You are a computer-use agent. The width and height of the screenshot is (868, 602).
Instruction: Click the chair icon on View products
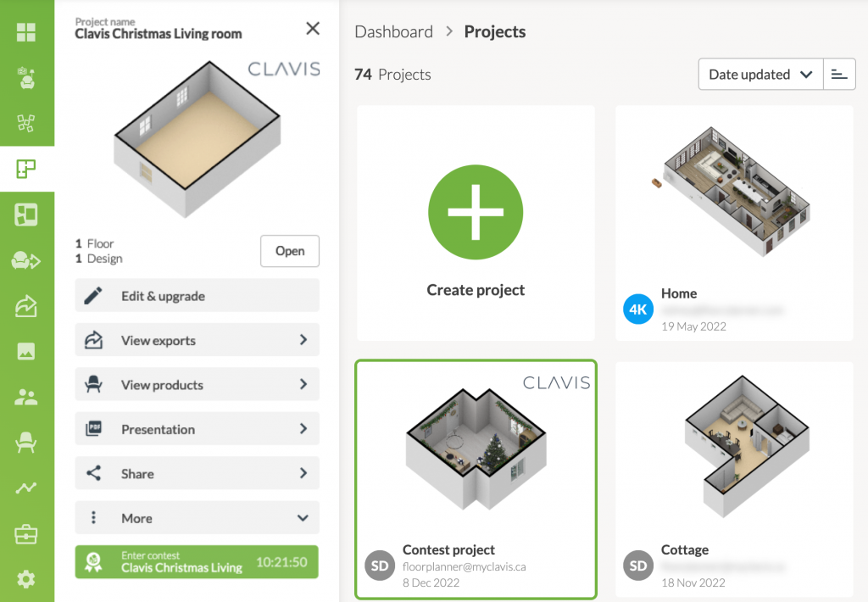[93, 384]
